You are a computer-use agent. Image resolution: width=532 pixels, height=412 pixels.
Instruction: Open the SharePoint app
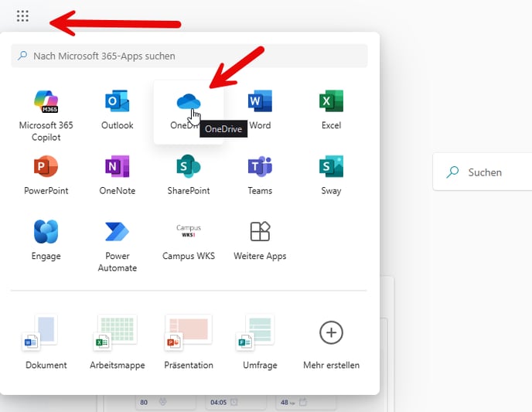pyautogui.click(x=189, y=175)
